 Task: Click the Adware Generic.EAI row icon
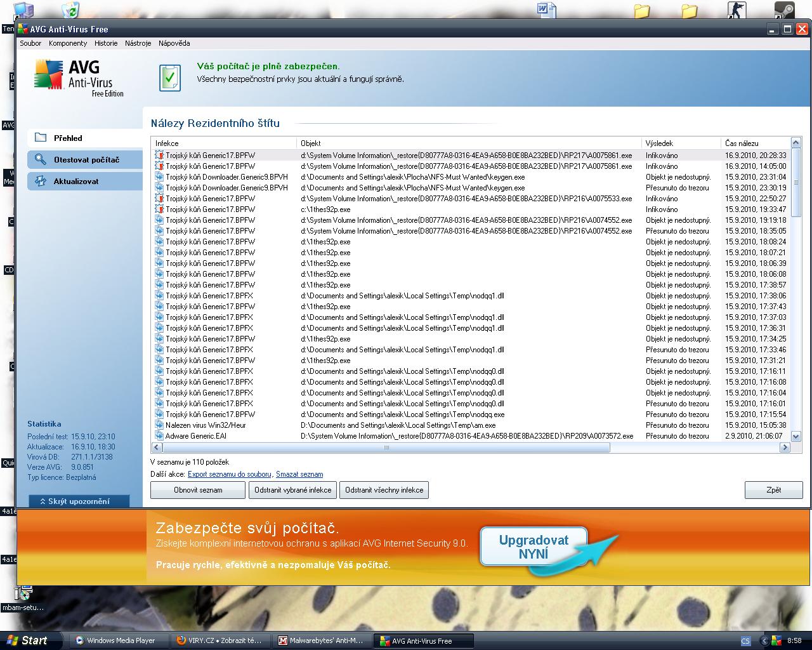coord(159,436)
